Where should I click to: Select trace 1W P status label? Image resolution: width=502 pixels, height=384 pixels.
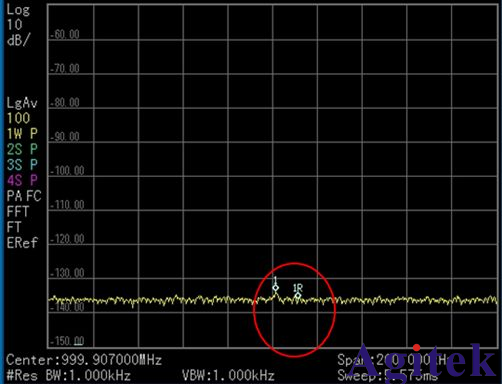point(22,134)
